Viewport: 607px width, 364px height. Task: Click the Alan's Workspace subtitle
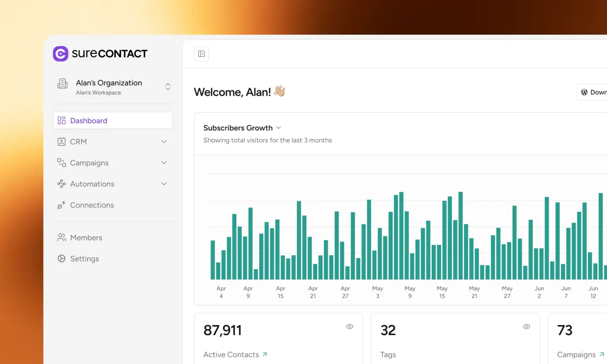pos(98,92)
